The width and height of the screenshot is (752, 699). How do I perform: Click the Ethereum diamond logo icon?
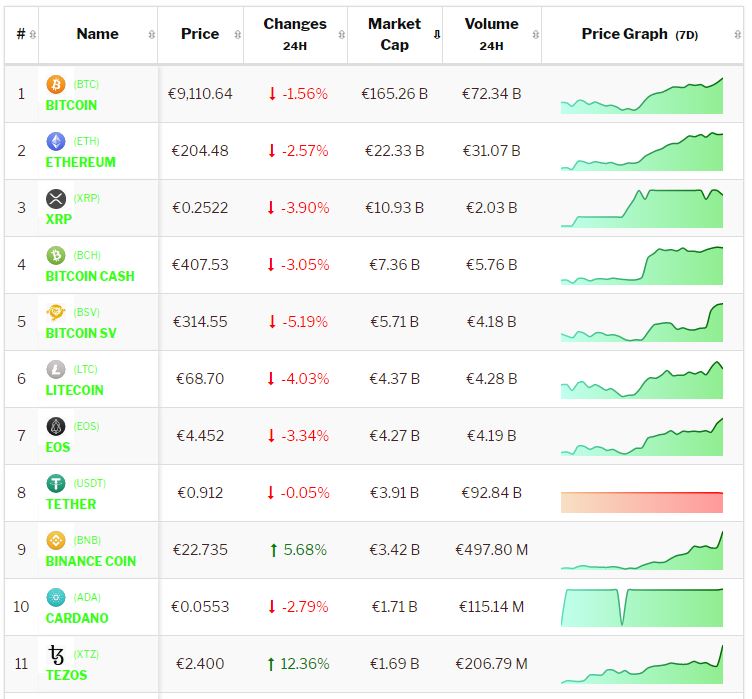coord(56,142)
